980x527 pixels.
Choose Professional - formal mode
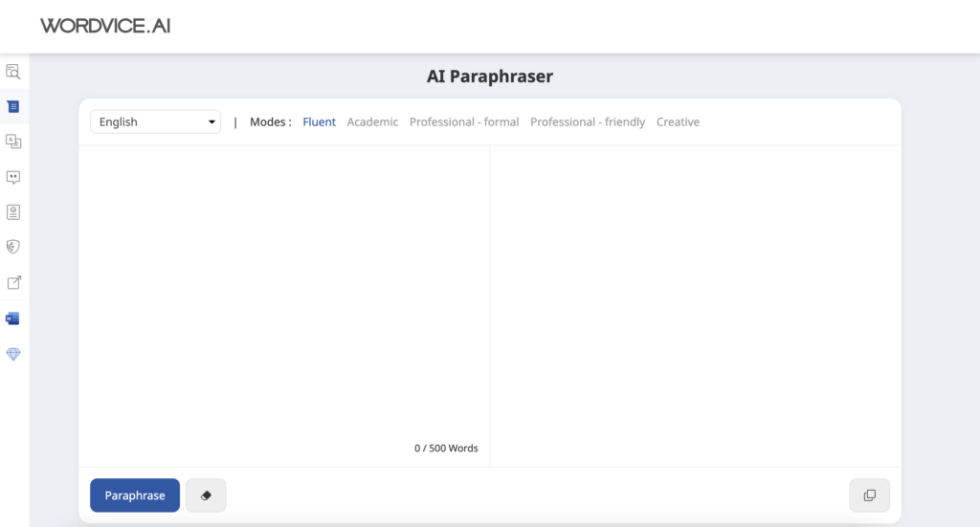464,121
